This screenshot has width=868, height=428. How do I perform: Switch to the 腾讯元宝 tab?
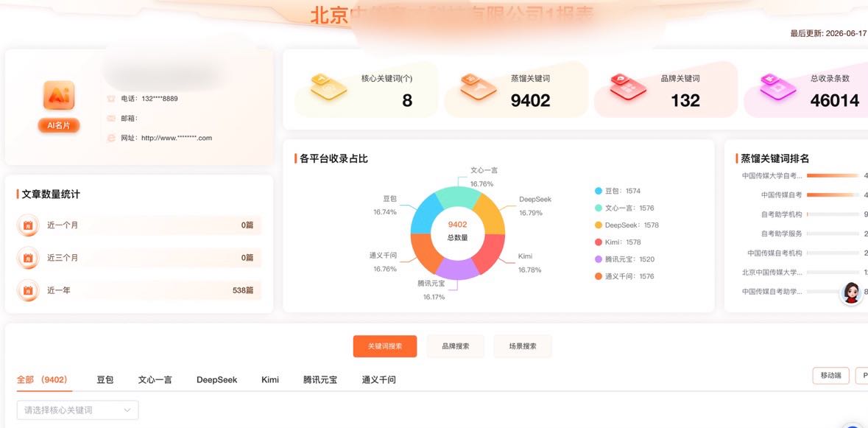320,380
